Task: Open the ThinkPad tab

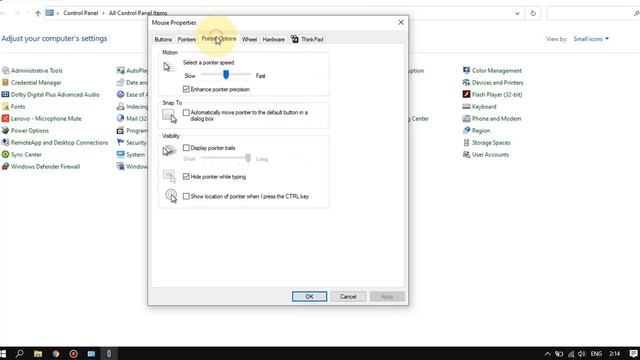Action: pyautogui.click(x=307, y=39)
